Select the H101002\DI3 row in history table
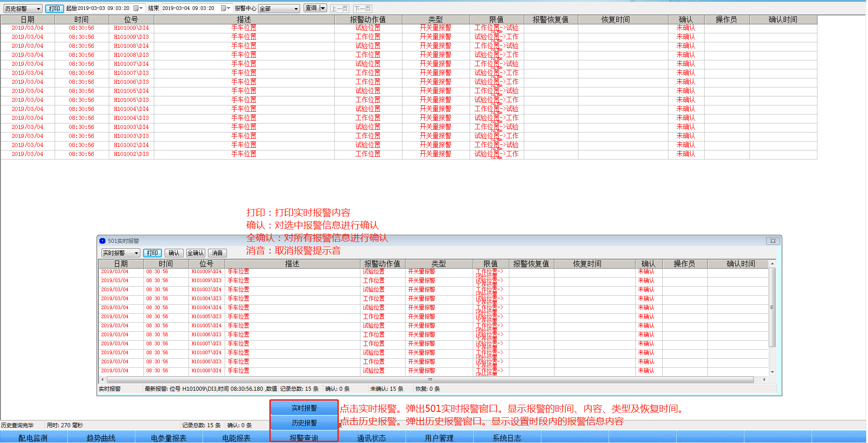This screenshot has height=443, width=868. 409,154
